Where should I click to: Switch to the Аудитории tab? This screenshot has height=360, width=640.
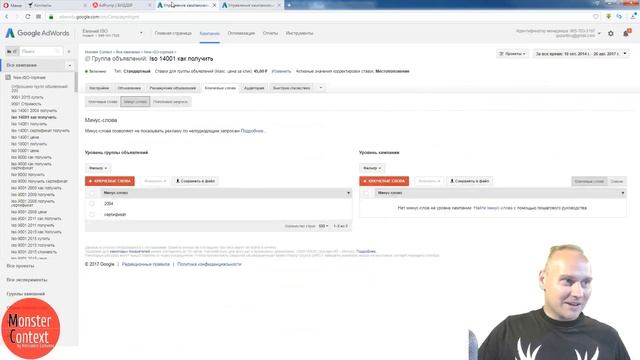coord(254,88)
